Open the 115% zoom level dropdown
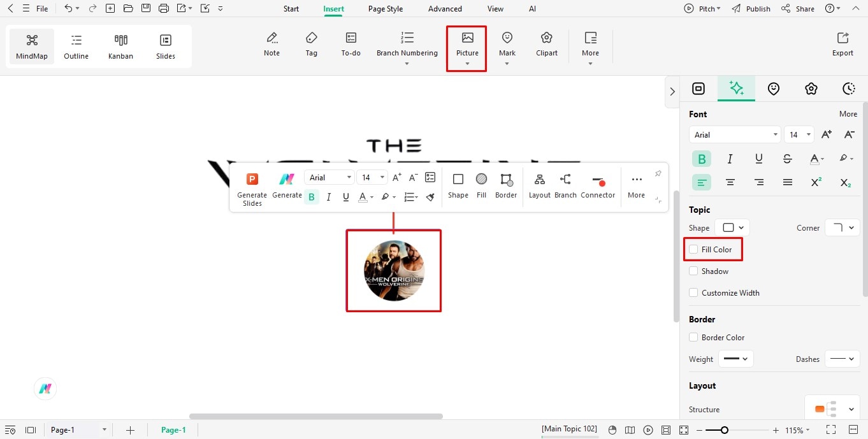Image resolution: width=868 pixels, height=439 pixels. tap(797, 430)
